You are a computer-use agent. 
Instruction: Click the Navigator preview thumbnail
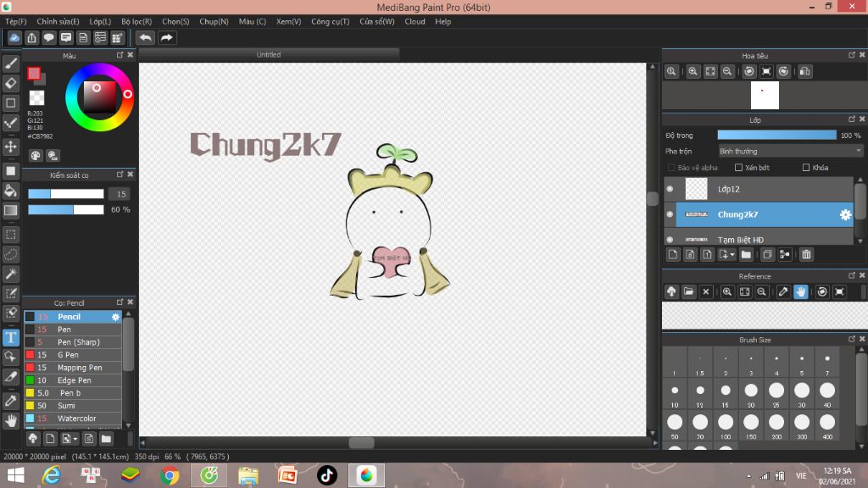pyautogui.click(x=765, y=95)
